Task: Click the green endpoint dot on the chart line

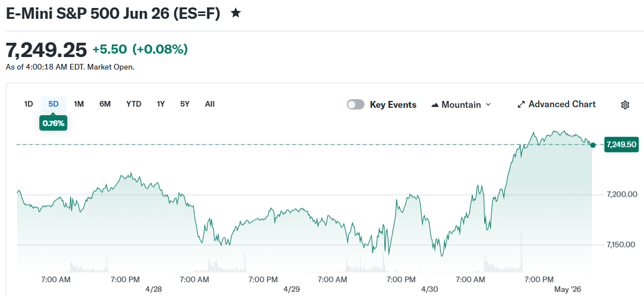Action: (593, 145)
